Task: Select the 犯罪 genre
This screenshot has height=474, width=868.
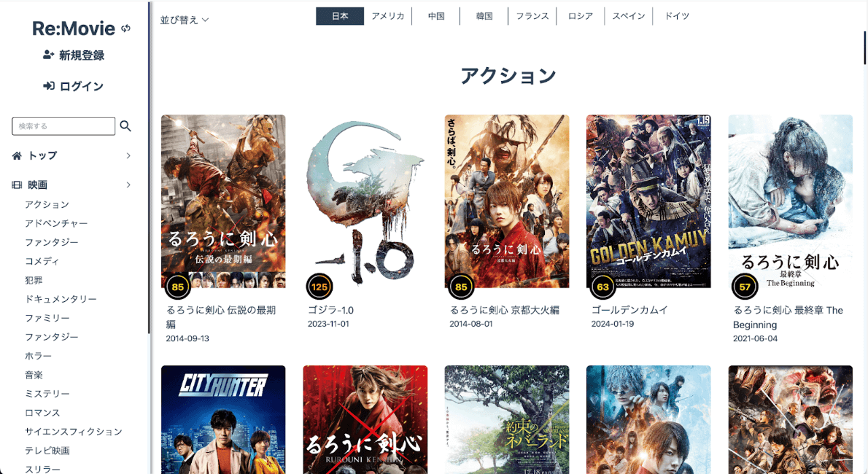Action: tap(34, 280)
